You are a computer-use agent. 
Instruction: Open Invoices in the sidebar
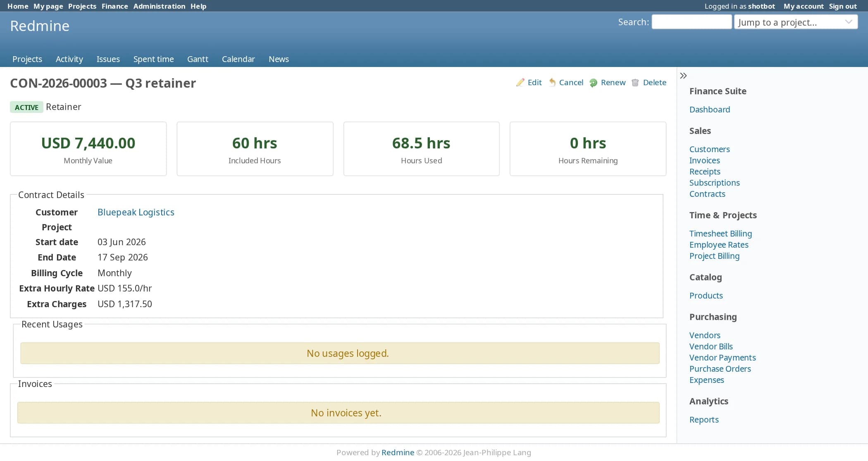click(705, 160)
